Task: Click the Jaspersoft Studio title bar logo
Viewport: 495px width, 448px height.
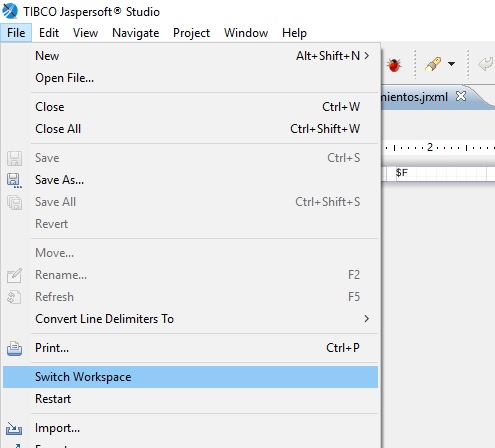Action: [x=10, y=11]
